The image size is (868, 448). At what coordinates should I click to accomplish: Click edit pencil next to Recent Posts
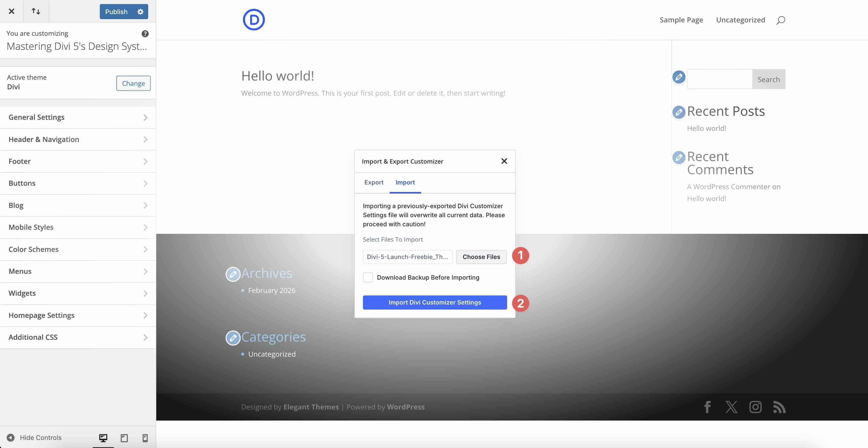coord(679,112)
